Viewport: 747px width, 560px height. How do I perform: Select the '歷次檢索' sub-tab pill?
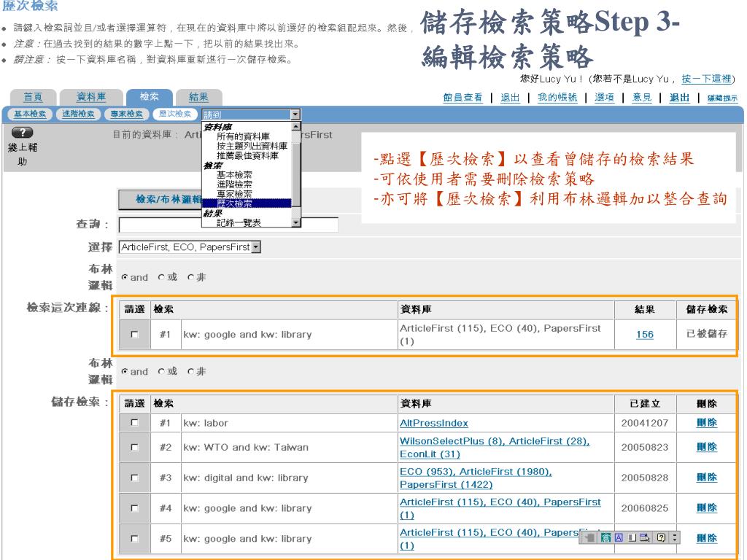click(175, 114)
